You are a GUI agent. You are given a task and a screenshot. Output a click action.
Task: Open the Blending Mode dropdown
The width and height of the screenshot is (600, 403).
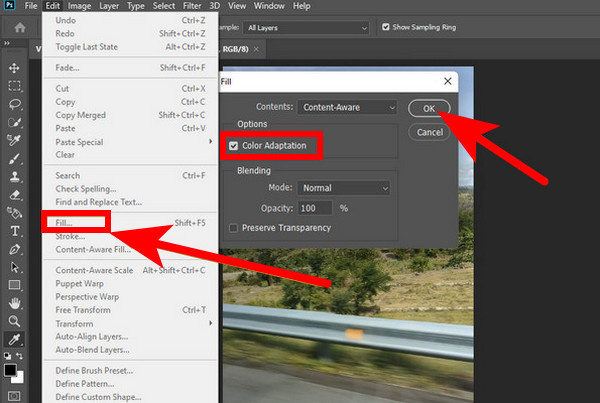point(343,187)
